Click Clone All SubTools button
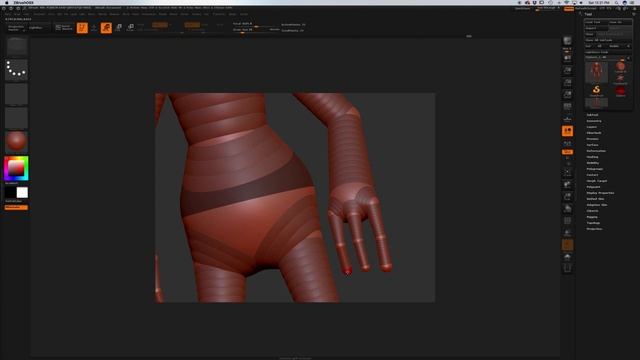This screenshot has width=640, height=360. point(608,40)
